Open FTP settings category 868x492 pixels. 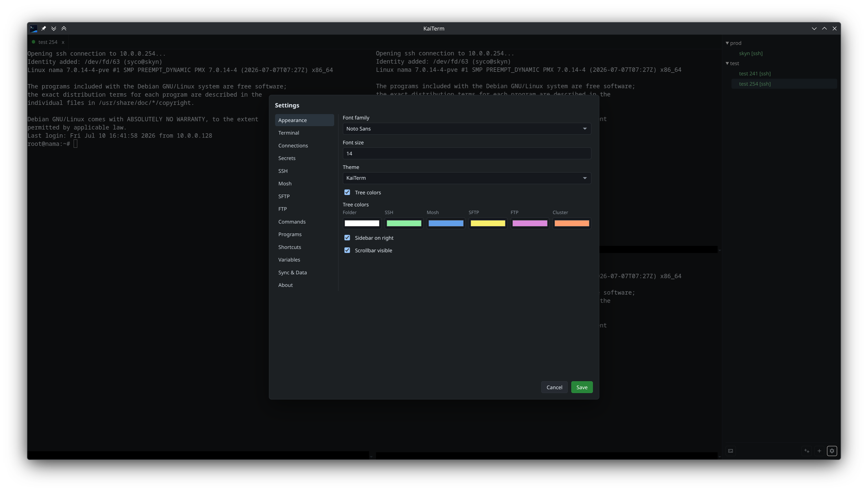point(304,209)
